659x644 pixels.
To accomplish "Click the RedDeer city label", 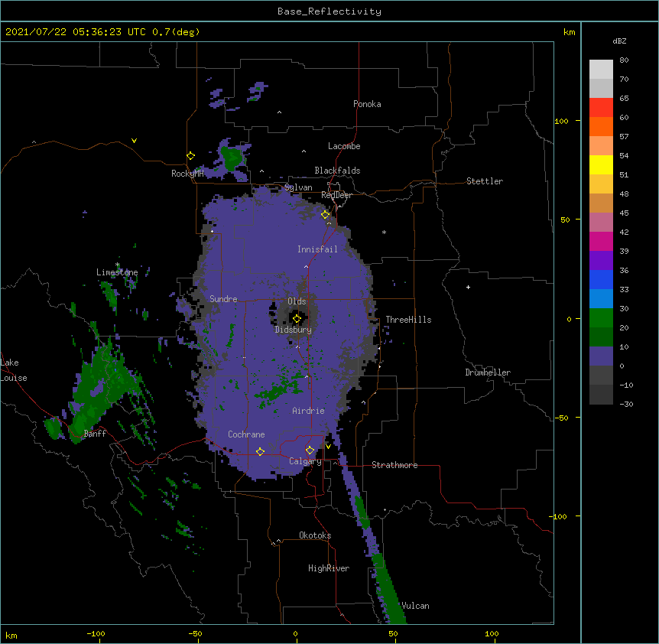I will click(x=336, y=195).
